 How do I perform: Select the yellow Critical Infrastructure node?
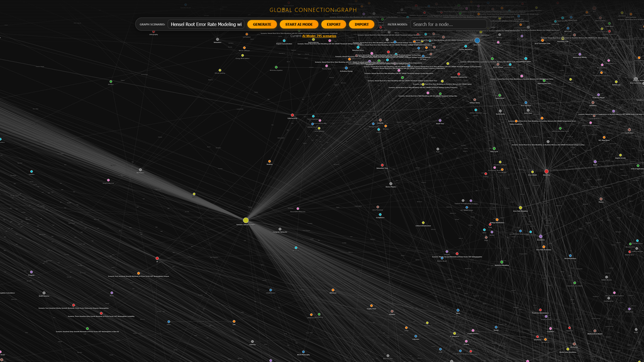423,223
